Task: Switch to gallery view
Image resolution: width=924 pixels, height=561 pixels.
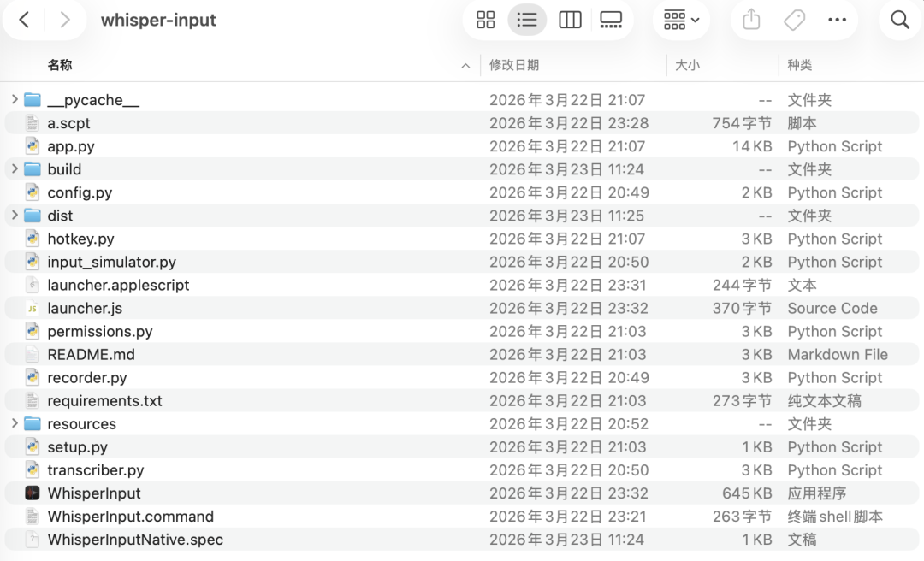Action: (611, 20)
